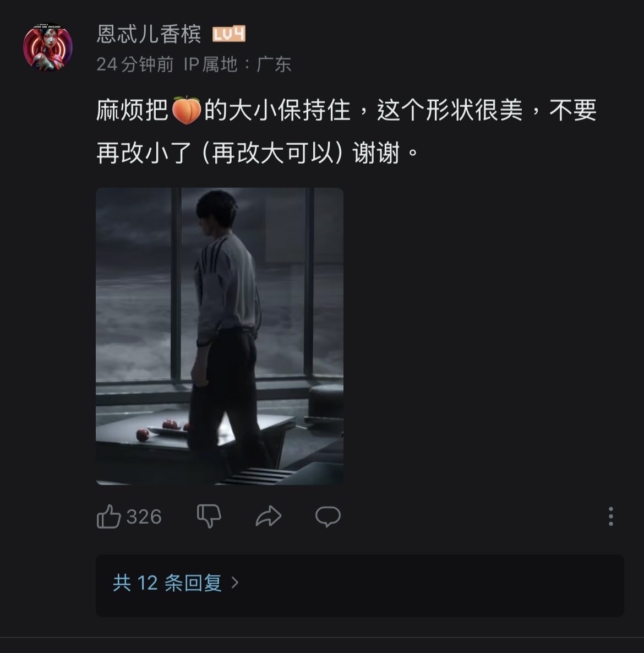The image size is (644, 653).
Task: Tap empty area of the replies box
Action: pyautogui.click(x=429, y=585)
